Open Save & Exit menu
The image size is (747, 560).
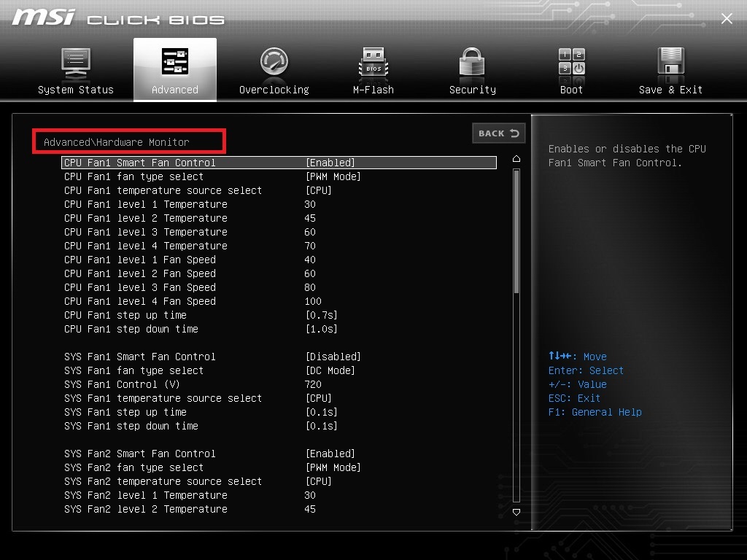coord(670,68)
